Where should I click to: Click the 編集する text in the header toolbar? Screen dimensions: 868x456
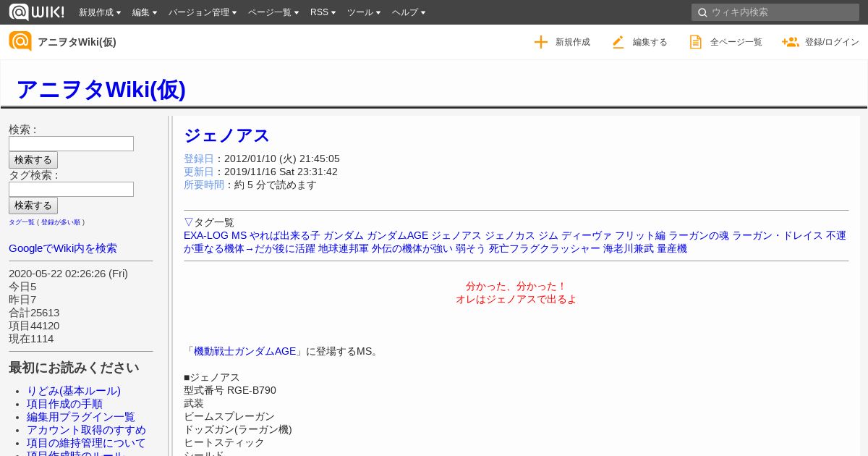click(x=650, y=42)
